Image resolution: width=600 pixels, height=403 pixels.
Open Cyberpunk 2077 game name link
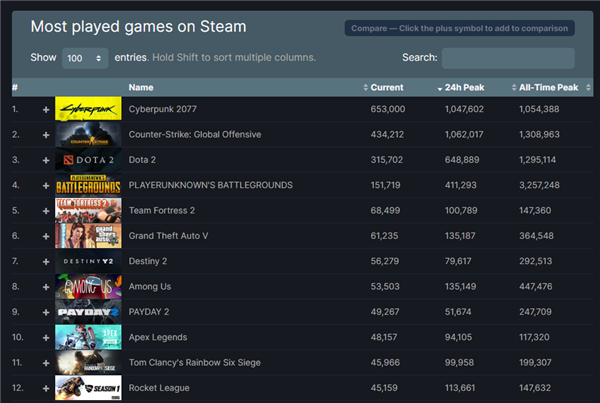tap(163, 109)
